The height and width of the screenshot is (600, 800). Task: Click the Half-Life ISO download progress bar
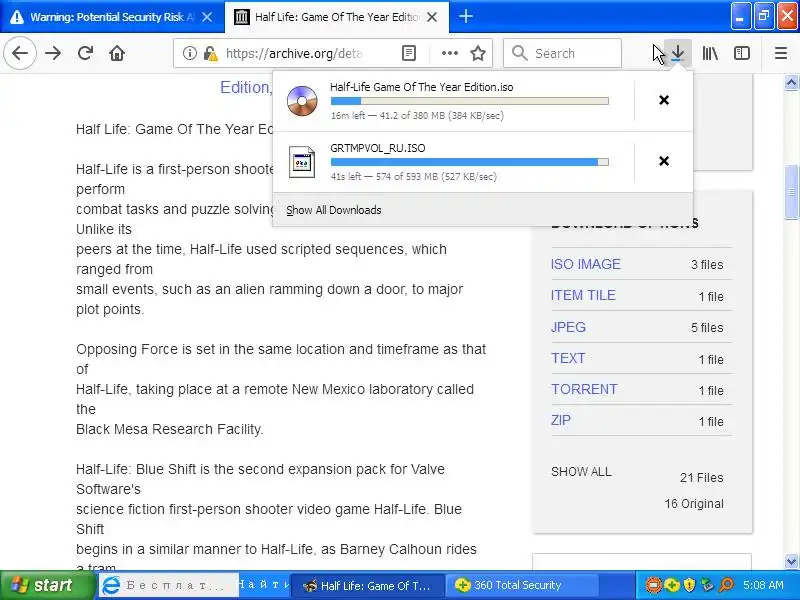[x=469, y=101]
